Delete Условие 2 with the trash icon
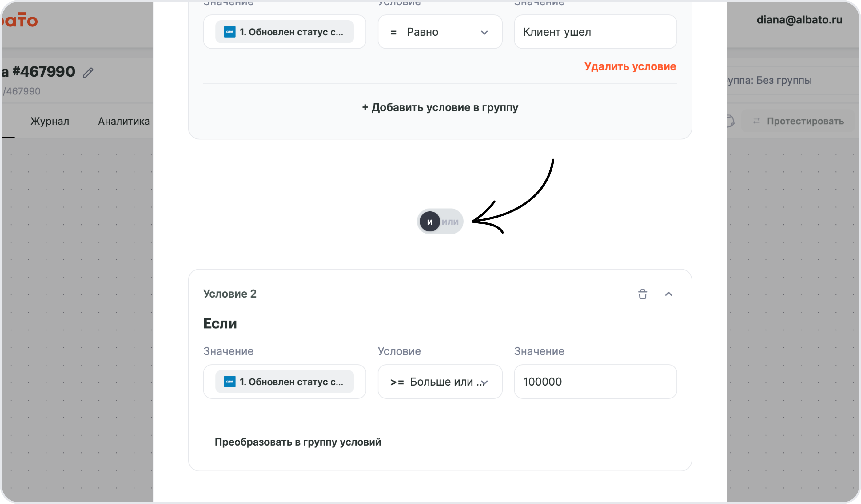 point(642,294)
